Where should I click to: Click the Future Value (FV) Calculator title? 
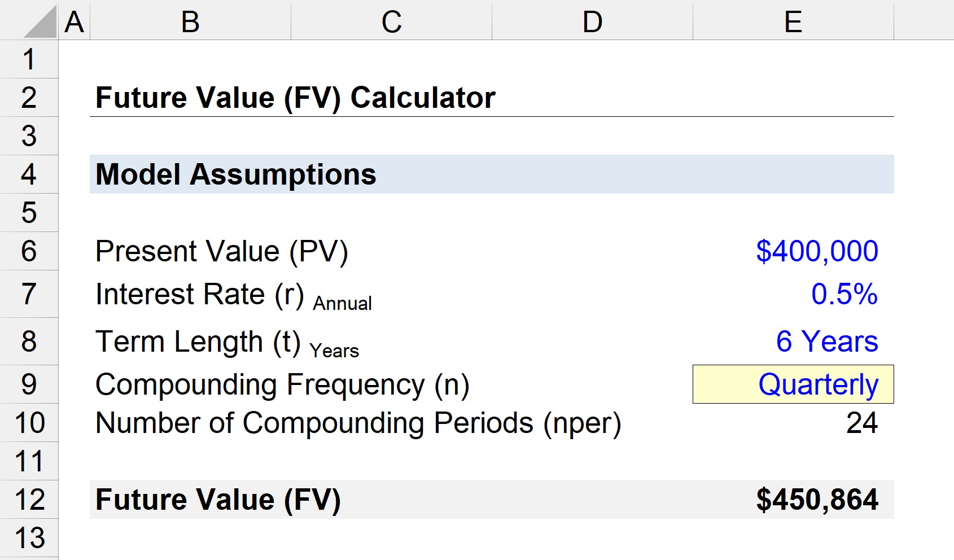coord(295,98)
